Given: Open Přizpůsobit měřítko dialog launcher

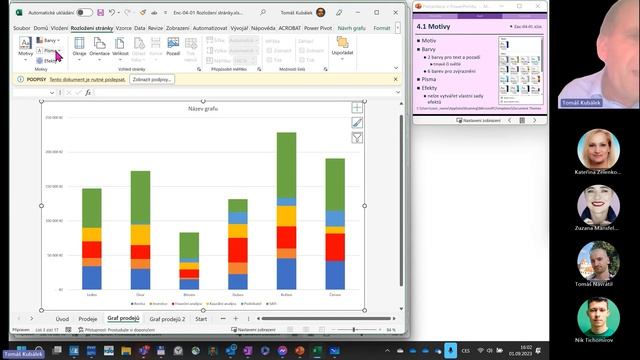Looking at the screenshot, I should click(x=259, y=69).
